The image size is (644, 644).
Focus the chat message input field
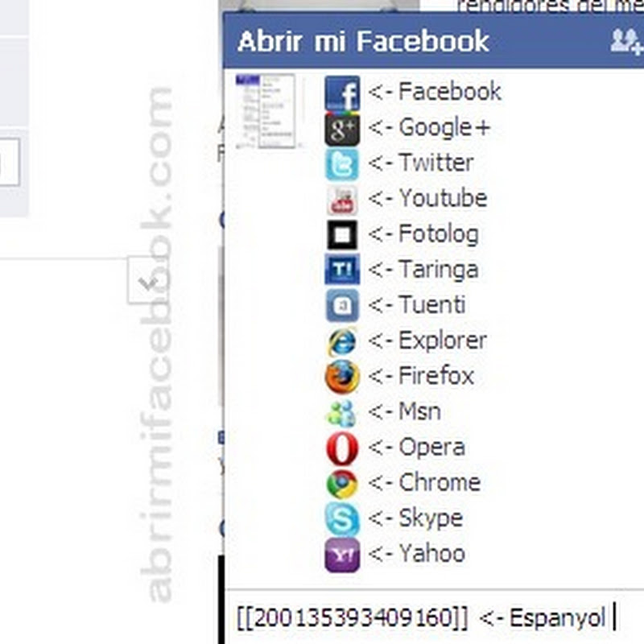click(435, 617)
